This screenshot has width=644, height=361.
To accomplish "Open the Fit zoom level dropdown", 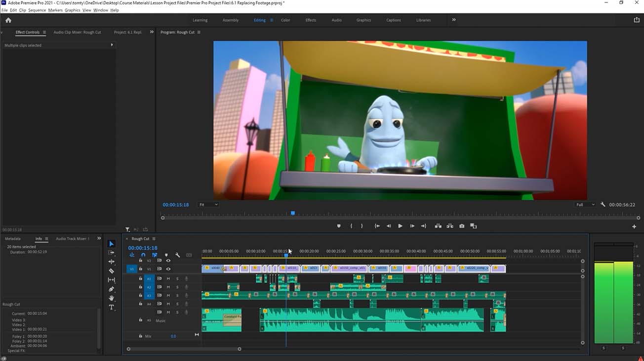I will [x=208, y=205].
